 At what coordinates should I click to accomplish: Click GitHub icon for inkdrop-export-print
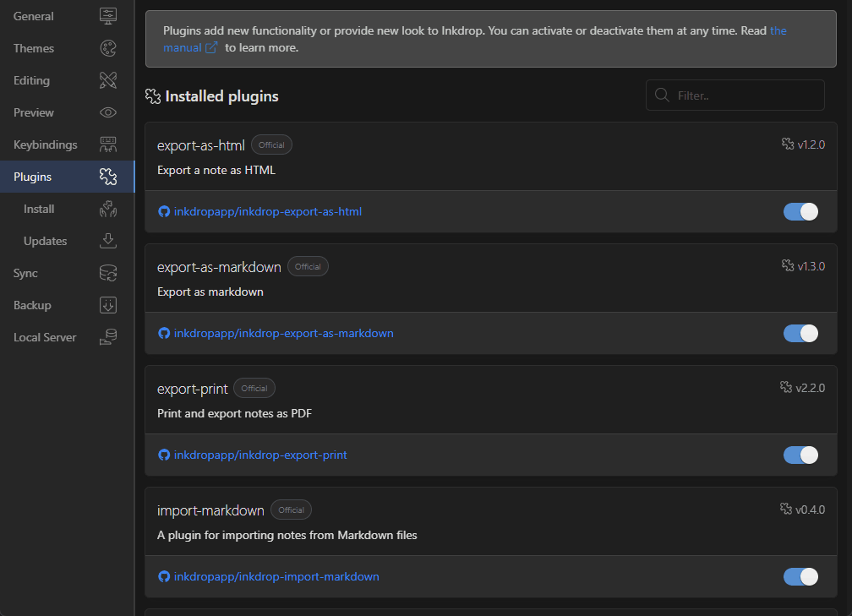click(164, 455)
